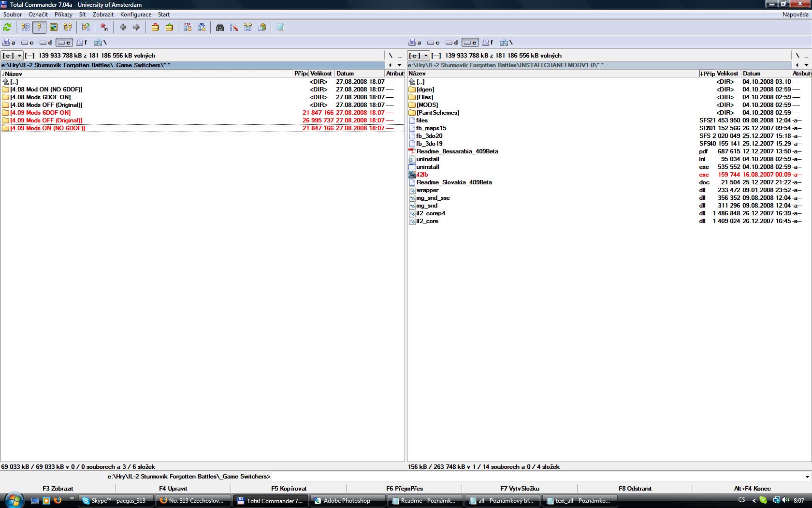Click the Copy names to clipboard icon
The image size is (812, 508).
coord(262,28)
